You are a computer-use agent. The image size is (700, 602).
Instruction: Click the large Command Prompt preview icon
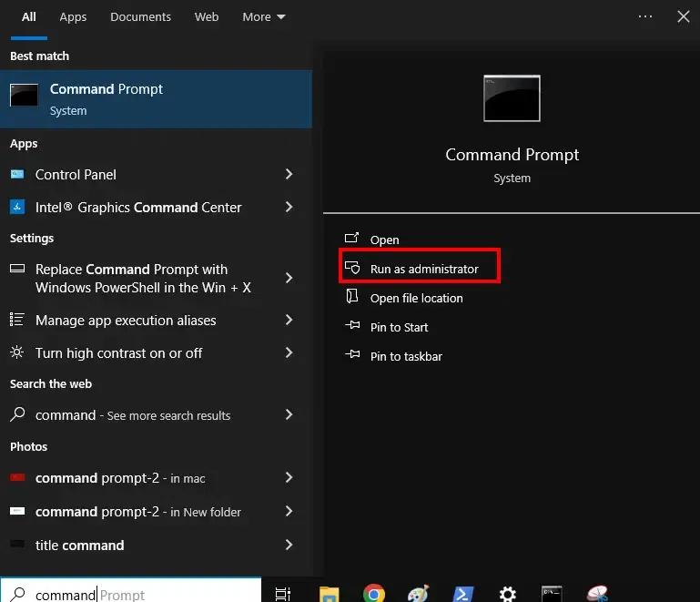pyautogui.click(x=512, y=98)
